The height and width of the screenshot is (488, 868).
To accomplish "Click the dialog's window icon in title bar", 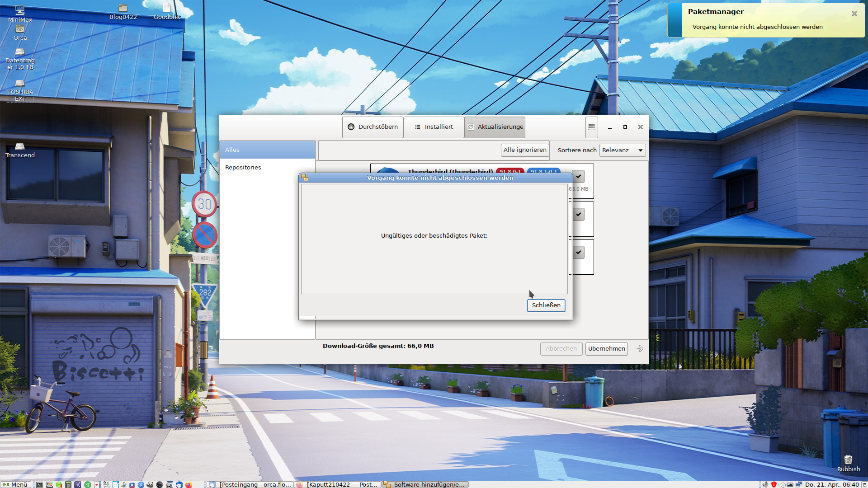I will click(x=305, y=178).
